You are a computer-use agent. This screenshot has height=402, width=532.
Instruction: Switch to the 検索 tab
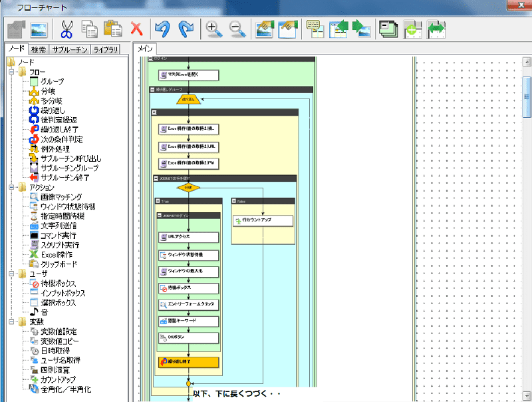click(x=39, y=50)
